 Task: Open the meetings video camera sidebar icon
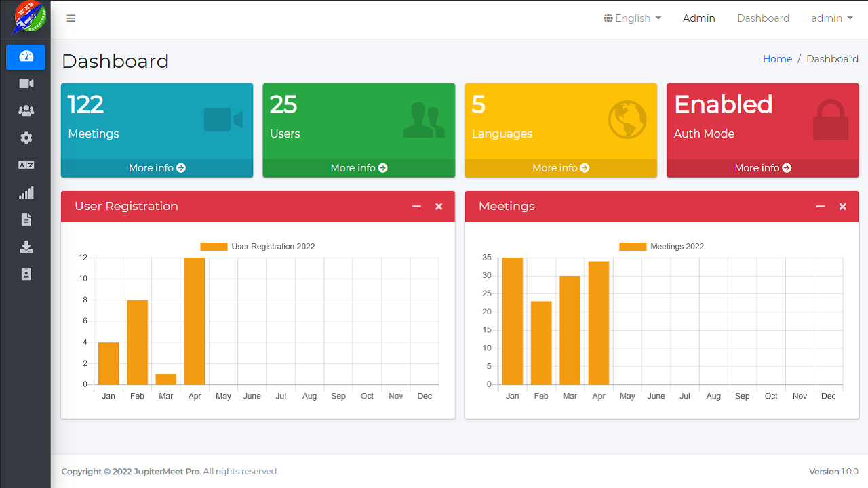click(x=26, y=84)
